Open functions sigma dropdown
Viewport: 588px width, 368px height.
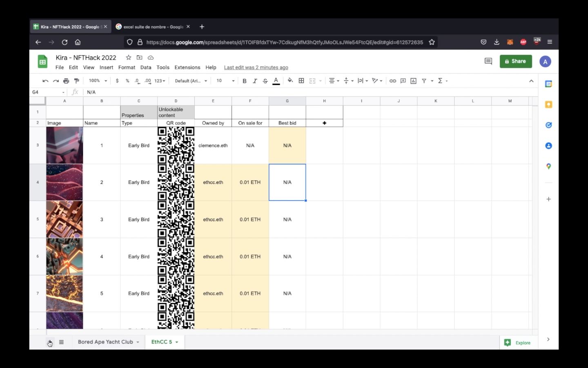[443, 81]
